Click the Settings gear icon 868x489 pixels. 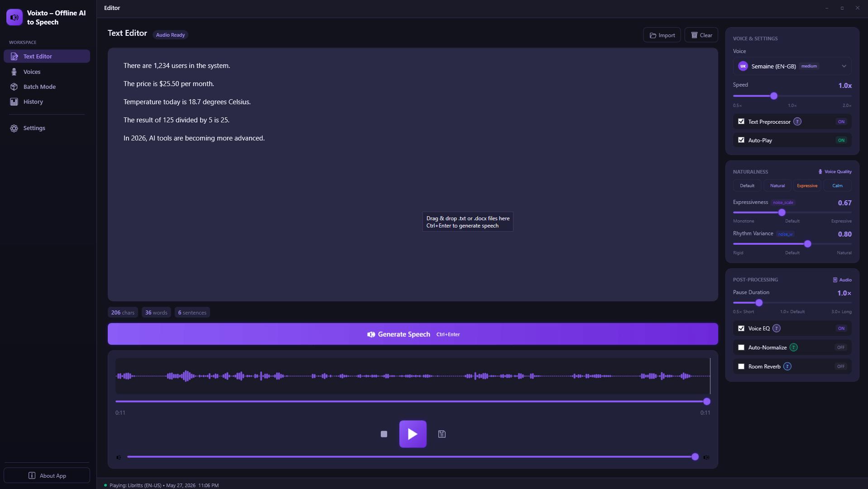[x=14, y=128]
